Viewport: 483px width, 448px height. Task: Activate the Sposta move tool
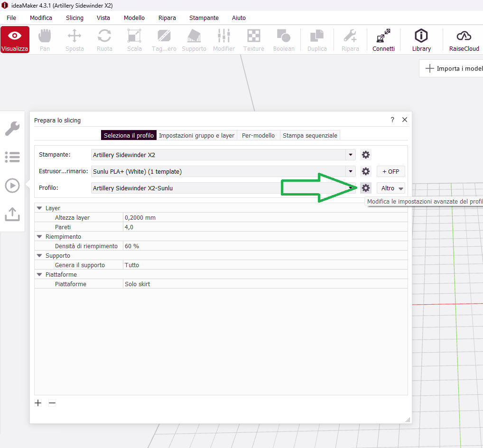pyautogui.click(x=74, y=40)
